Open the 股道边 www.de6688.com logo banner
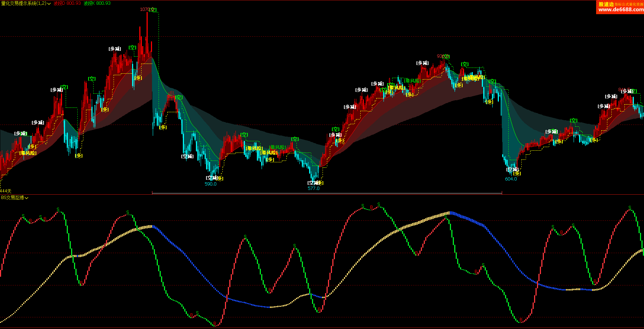The width and height of the screenshot is (644, 329). pyautogui.click(x=620, y=7)
